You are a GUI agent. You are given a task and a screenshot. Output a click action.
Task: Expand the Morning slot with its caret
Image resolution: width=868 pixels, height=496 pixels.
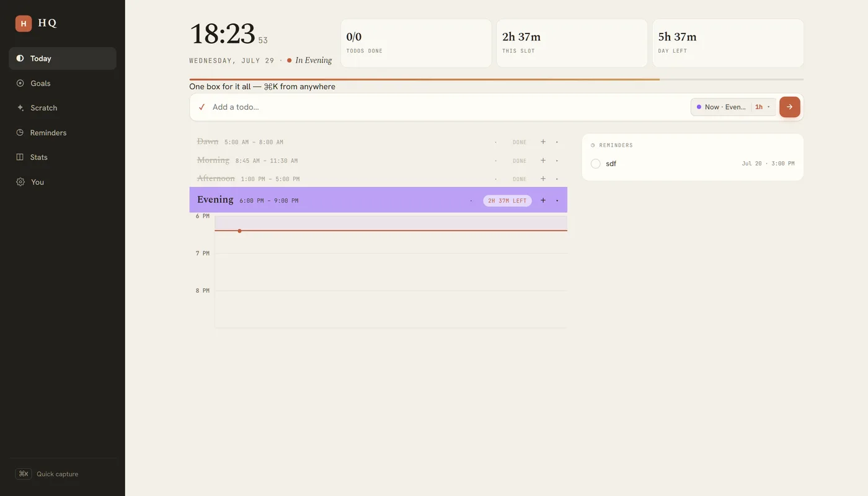[557, 161]
